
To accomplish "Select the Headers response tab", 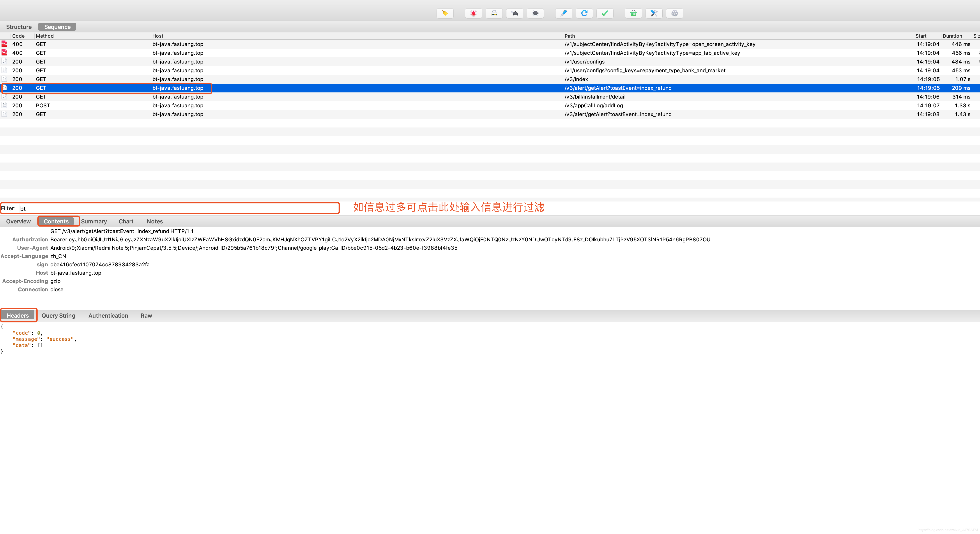I will pos(18,316).
